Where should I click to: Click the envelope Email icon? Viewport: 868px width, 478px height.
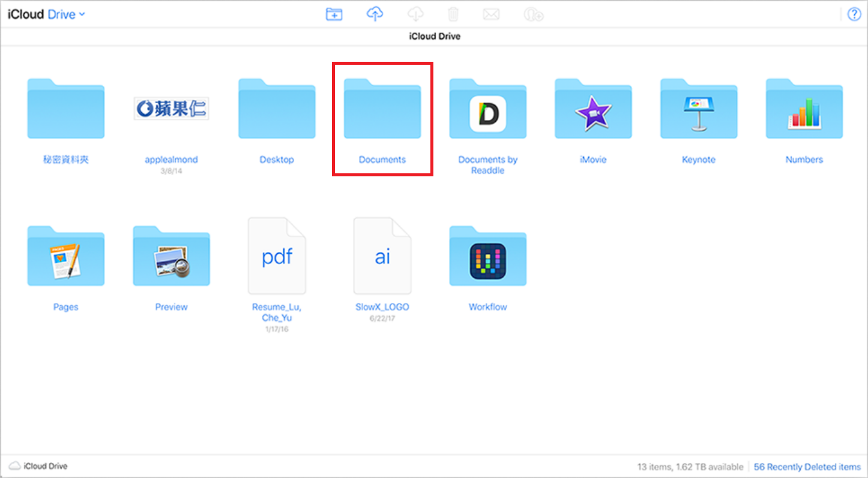click(x=491, y=14)
